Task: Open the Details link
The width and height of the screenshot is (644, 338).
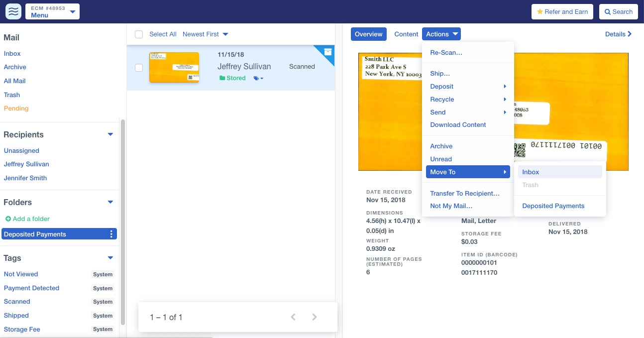Action: click(618, 34)
